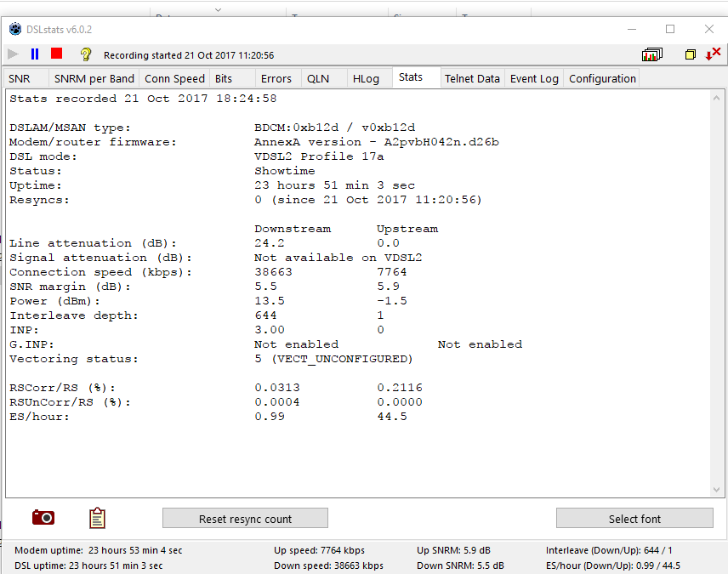
Task: View the Telnet Data tab
Action: pos(472,78)
